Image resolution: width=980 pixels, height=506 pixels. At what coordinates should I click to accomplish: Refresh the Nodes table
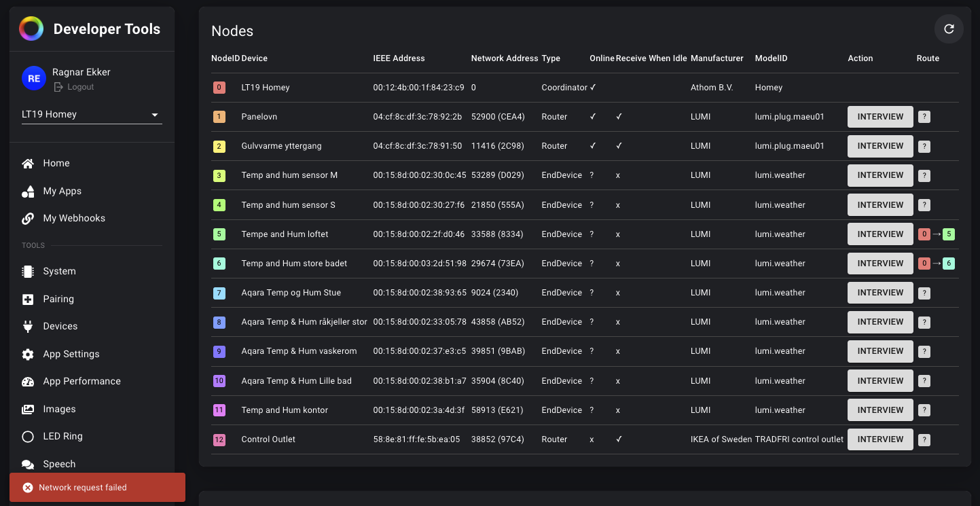coord(949,29)
